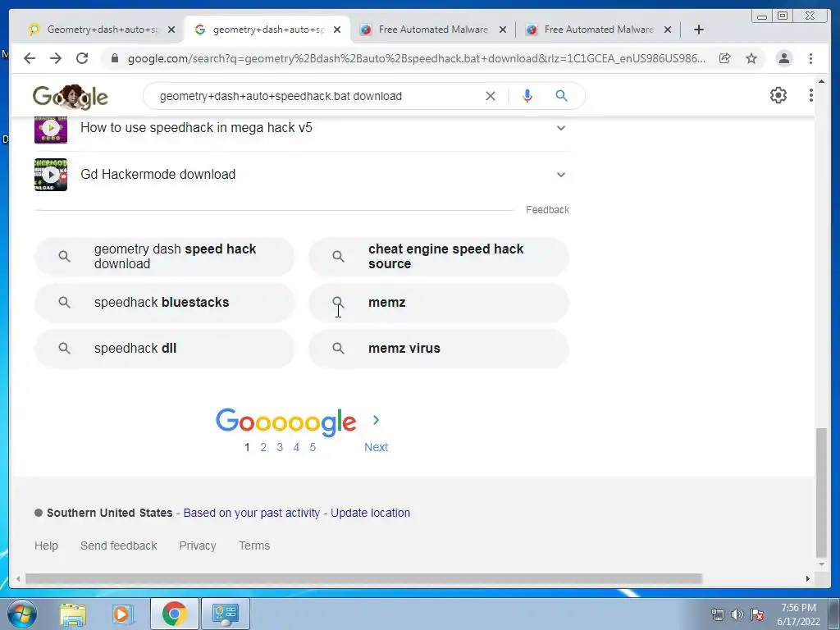Image resolution: width=840 pixels, height=630 pixels.
Task: Open Windows Explorer from taskbar
Action: tap(73, 614)
